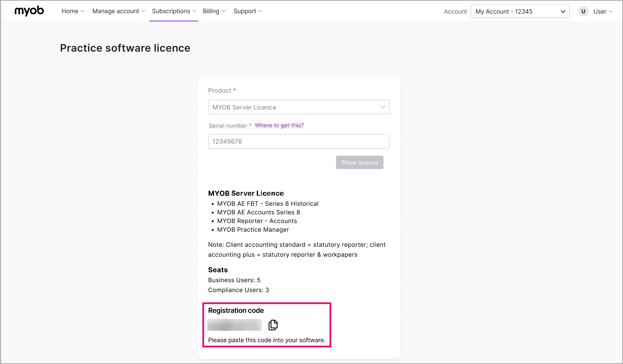Viewport: 623px width, 364px height.
Task: Open the Home menu
Action: 73,11
